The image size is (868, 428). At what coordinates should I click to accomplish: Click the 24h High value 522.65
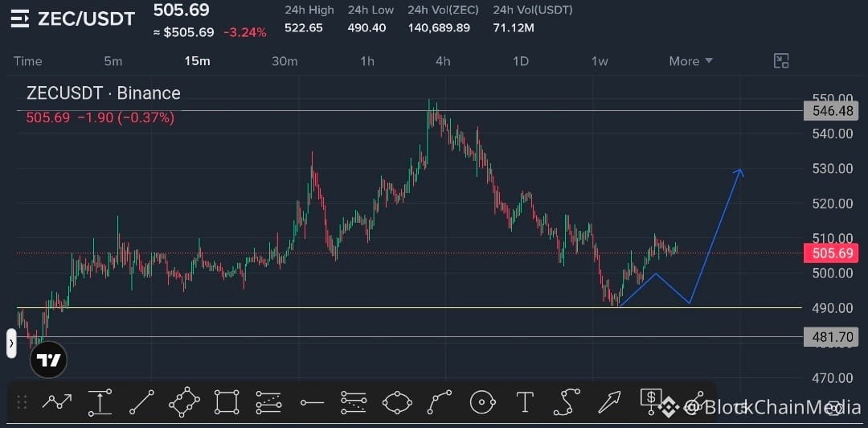pyautogui.click(x=303, y=27)
